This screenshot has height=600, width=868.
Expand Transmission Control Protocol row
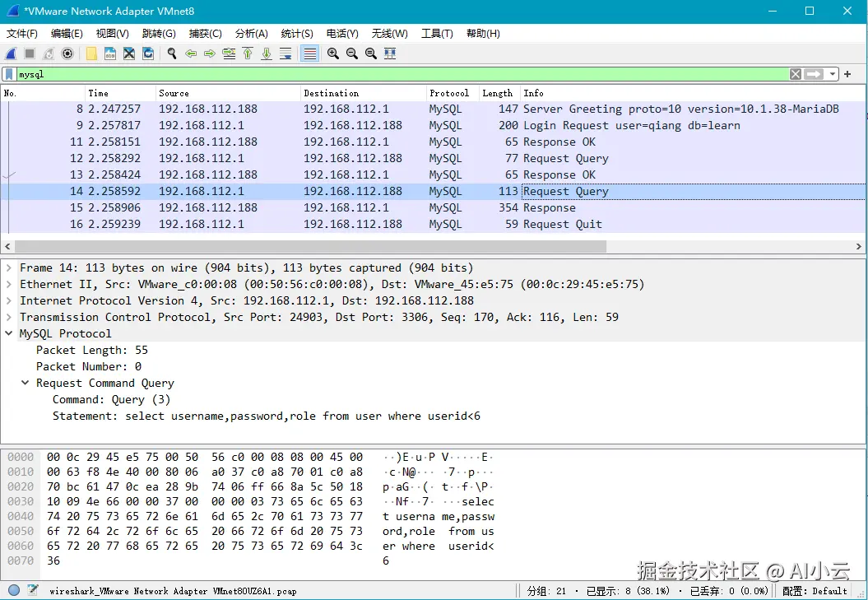click(x=9, y=318)
